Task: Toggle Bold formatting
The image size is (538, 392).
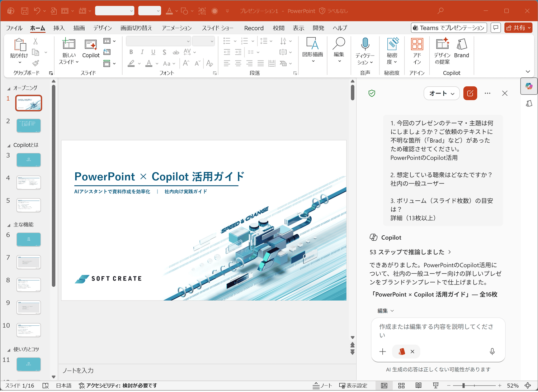Action: (131, 52)
